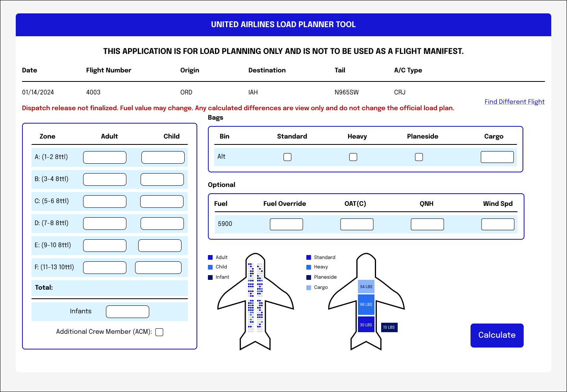The width and height of the screenshot is (567, 392).
Task: Click the 10 LBS planeside block
Action: coord(389,327)
